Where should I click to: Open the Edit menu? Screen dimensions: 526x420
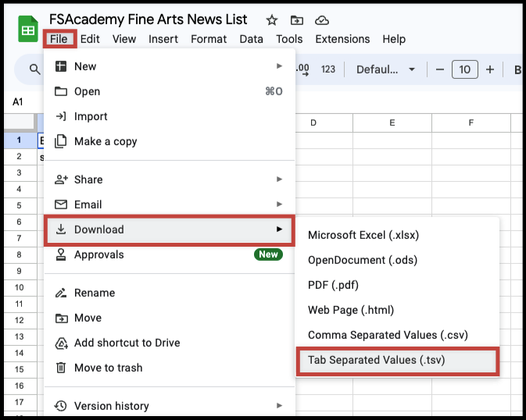[90, 39]
